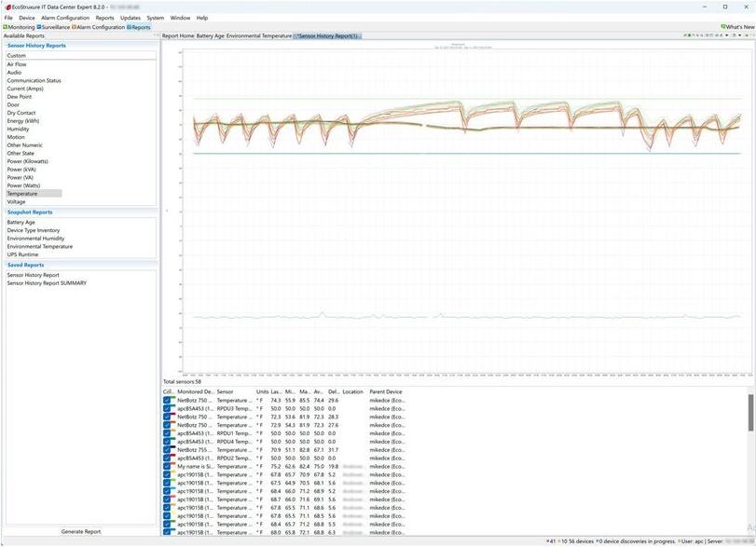Screen dimensions: 756x547
Task: Uncheck the RPDU3 Temp sensor row checkbox
Action: 168,408
